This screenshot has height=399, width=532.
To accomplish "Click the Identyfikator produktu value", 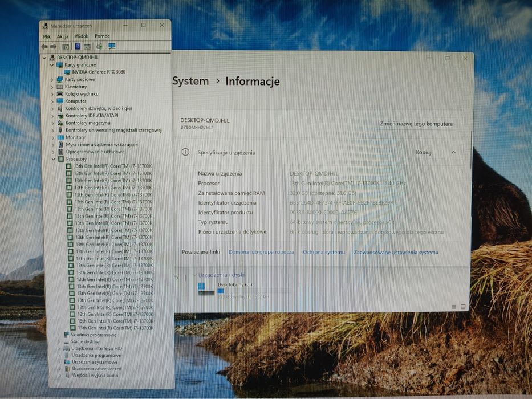I will click(x=323, y=213).
